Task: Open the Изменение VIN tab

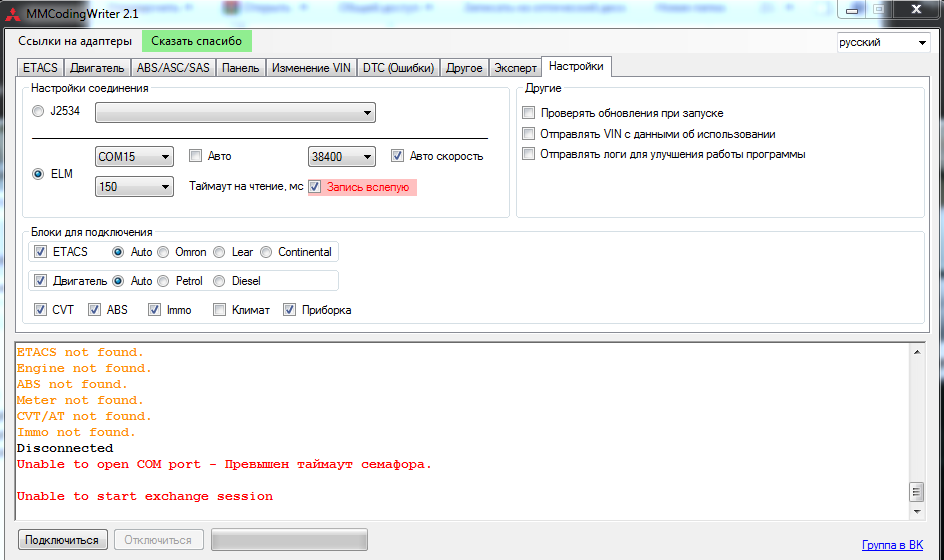Action: pyautogui.click(x=311, y=68)
